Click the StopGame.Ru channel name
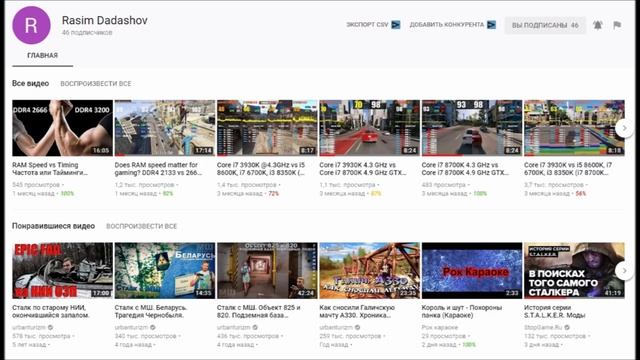 pyautogui.click(x=543, y=327)
